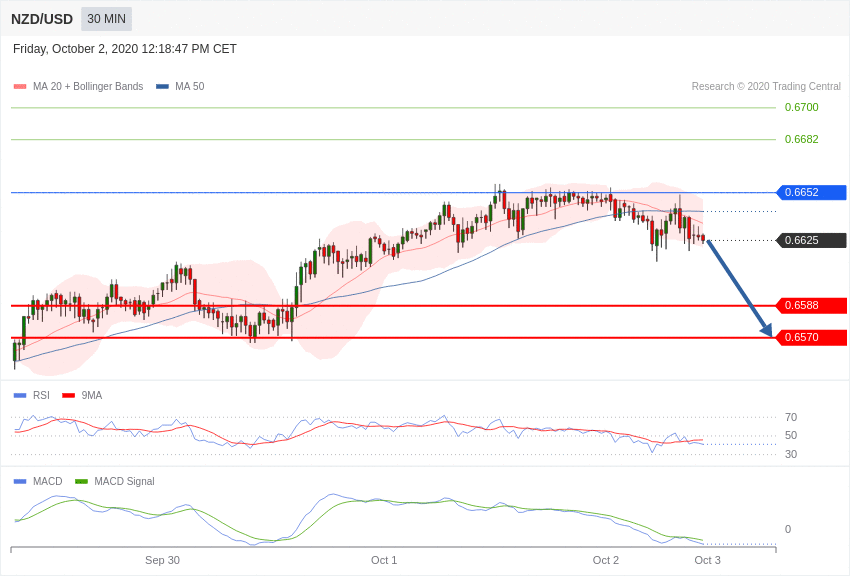
Task: Click the RSI 30 axis value
Action: pyautogui.click(x=791, y=454)
